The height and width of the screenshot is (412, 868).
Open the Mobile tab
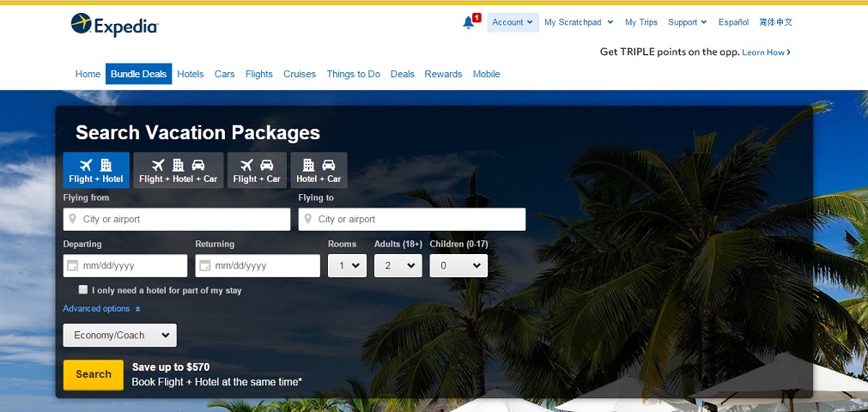point(486,74)
